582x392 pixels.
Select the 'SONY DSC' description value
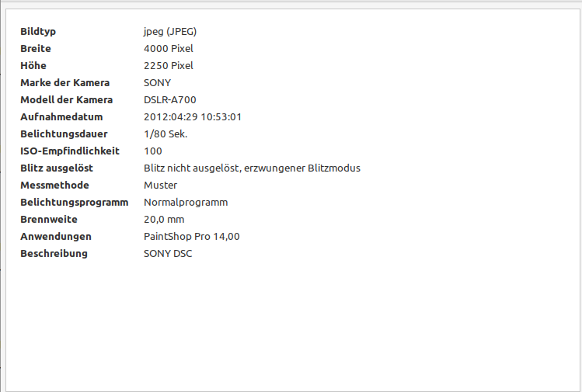tap(168, 254)
